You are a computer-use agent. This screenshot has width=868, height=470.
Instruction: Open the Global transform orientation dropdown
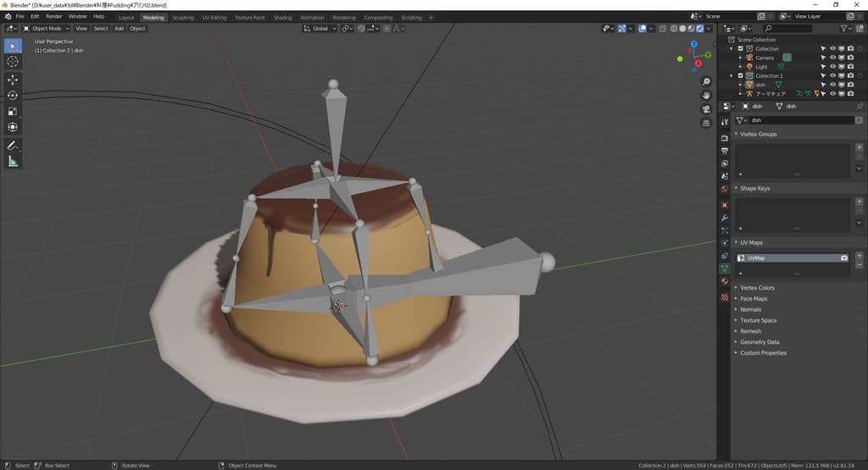coord(321,29)
